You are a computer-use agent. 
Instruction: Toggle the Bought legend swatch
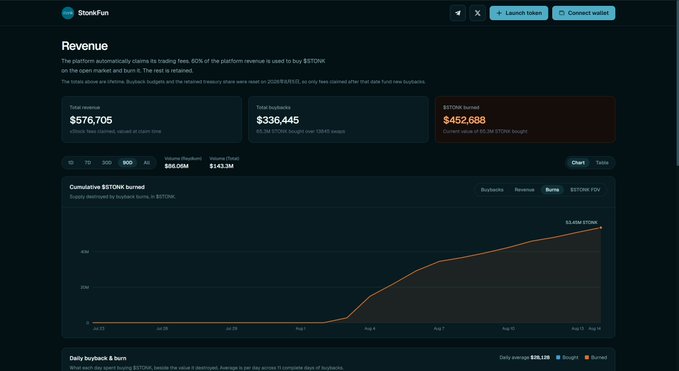(x=558, y=358)
